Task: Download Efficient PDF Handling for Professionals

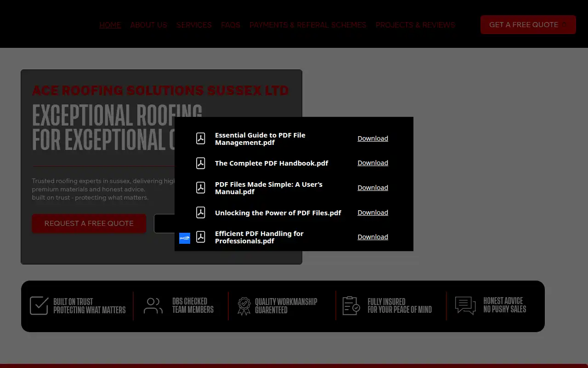Action: tap(373, 237)
